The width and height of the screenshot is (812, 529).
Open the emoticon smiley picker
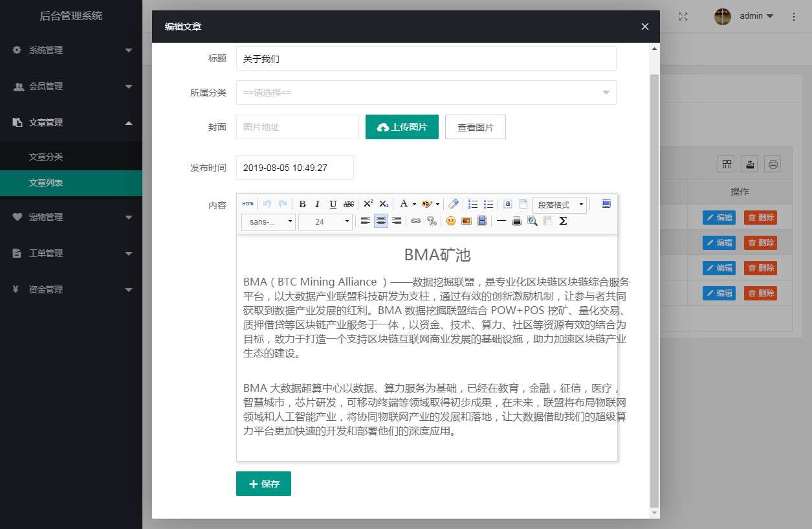pyautogui.click(x=450, y=221)
